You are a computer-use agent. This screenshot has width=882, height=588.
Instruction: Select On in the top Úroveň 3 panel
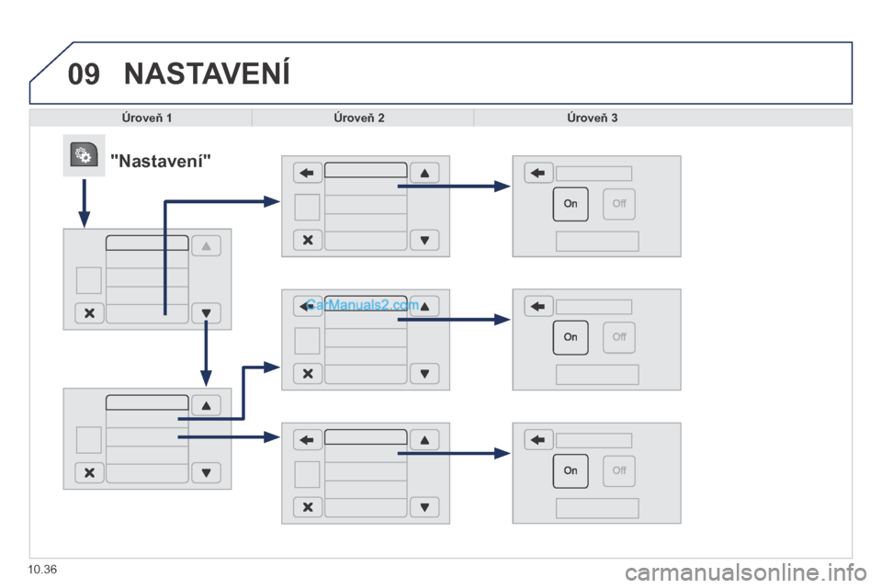tap(571, 204)
